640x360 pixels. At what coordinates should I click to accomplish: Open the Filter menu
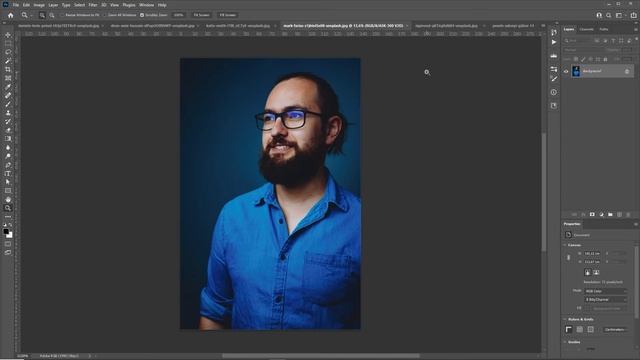(x=93, y=5)
